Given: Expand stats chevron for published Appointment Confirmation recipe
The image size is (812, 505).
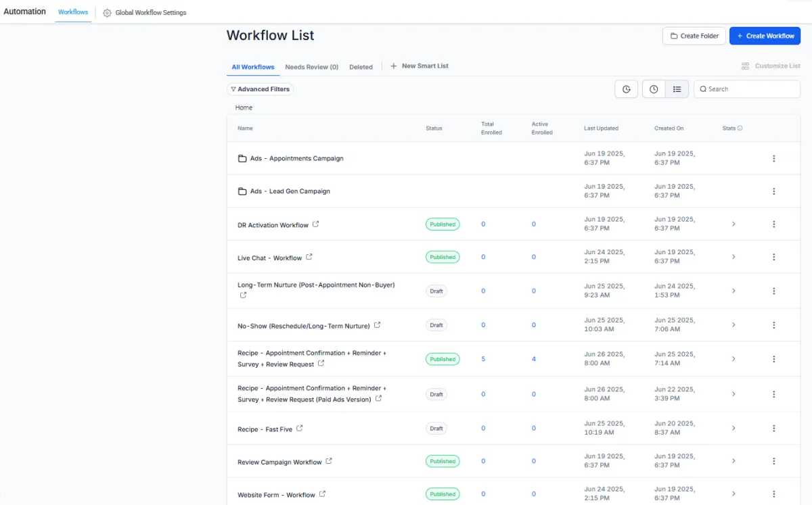Looking at the screenshot, I should (734, 359).
